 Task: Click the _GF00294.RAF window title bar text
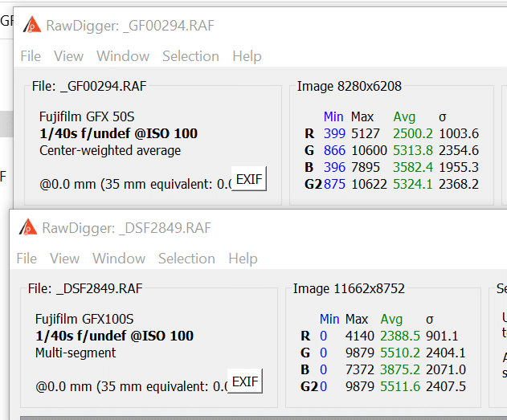130,26
